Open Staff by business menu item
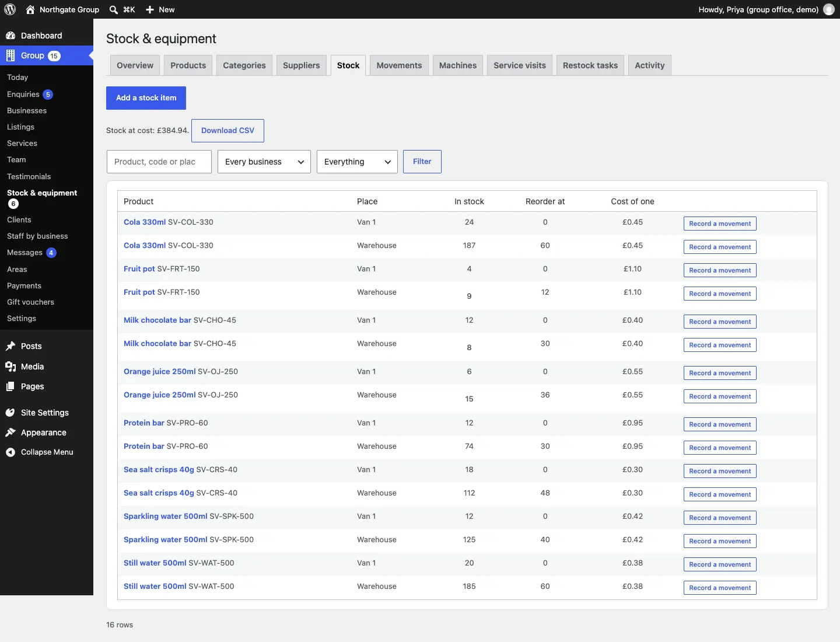Screen dimensions: 840x642 pyautogui.click(x=37, y=236)
